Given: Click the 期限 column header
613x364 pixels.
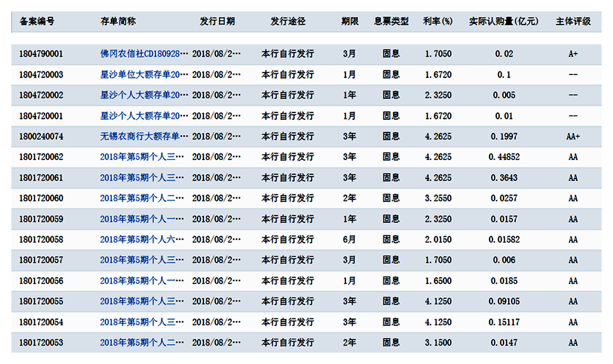Looking at the screenshot, I should click(350, 21).
